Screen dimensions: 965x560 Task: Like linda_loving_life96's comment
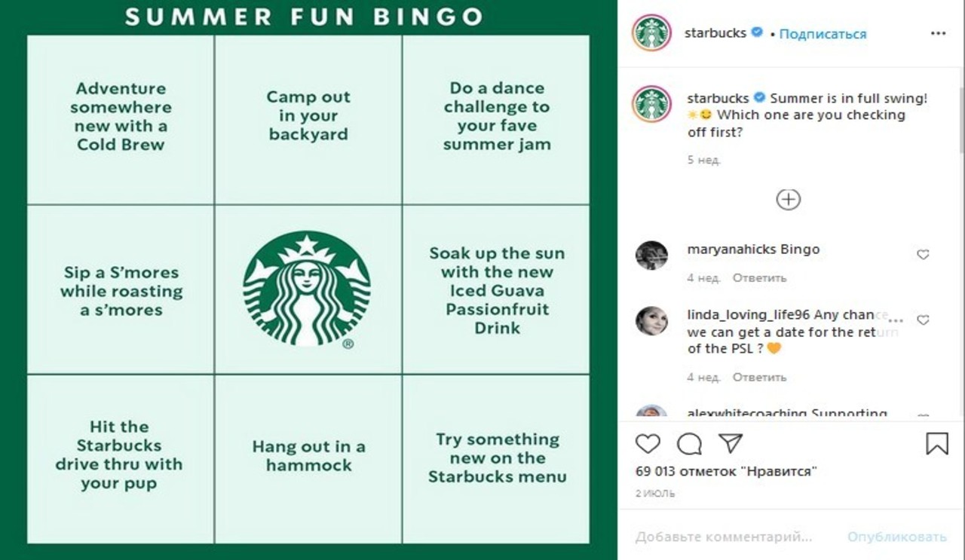(x=923, y=320)
